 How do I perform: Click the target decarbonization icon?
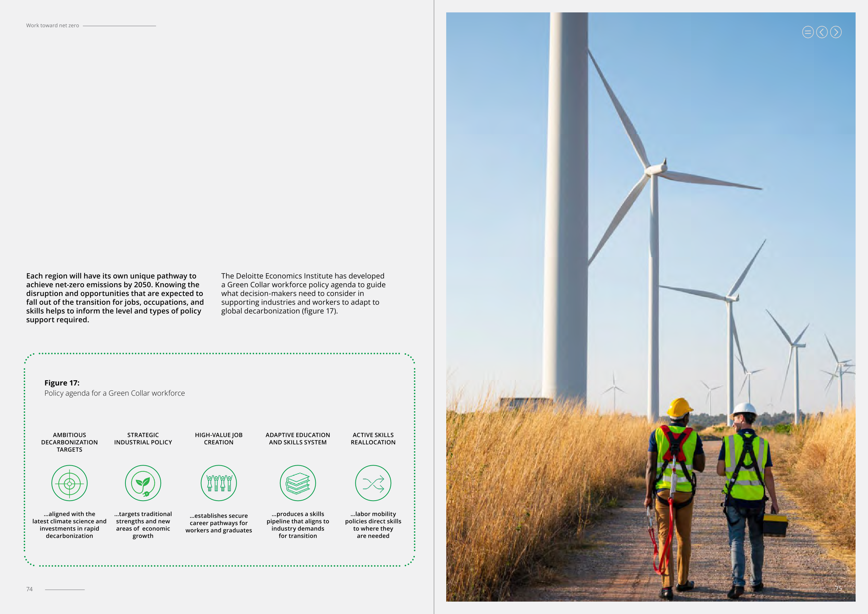click(x=70, y=483)
